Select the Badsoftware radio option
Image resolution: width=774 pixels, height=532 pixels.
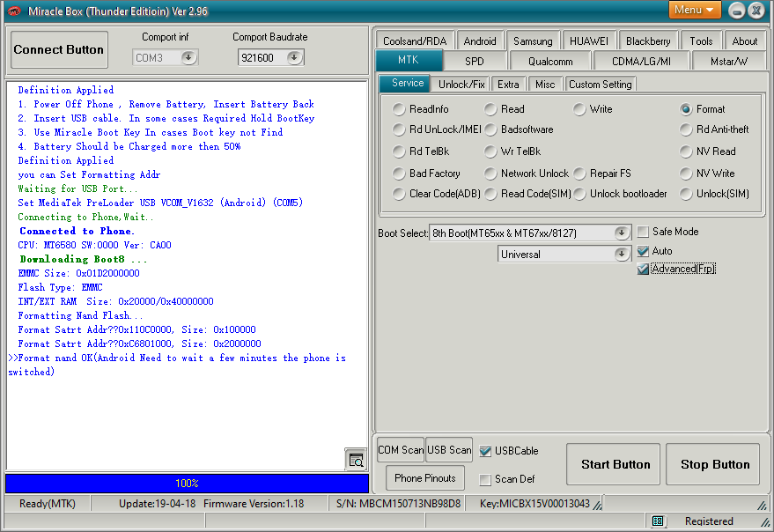click(519, 129)
